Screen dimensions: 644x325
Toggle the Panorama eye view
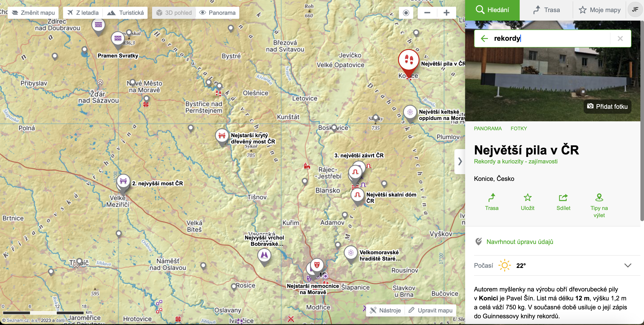[x=218, y=13]
